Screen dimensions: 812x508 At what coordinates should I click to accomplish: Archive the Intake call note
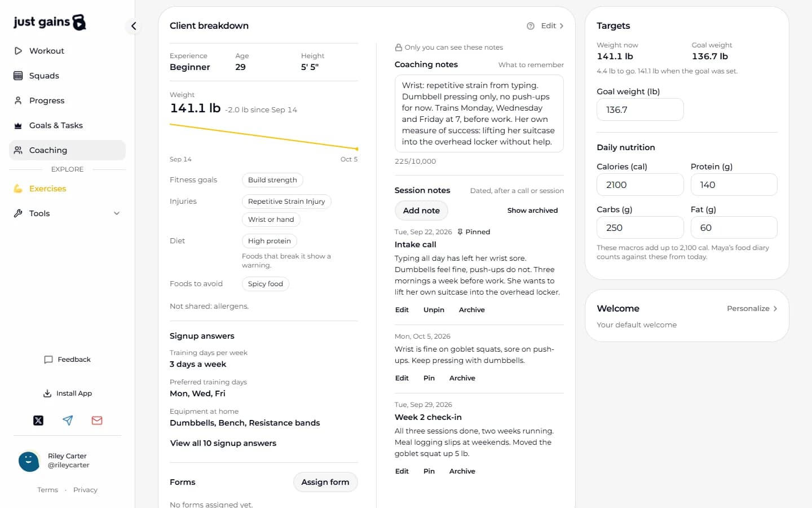pos(472,310)
